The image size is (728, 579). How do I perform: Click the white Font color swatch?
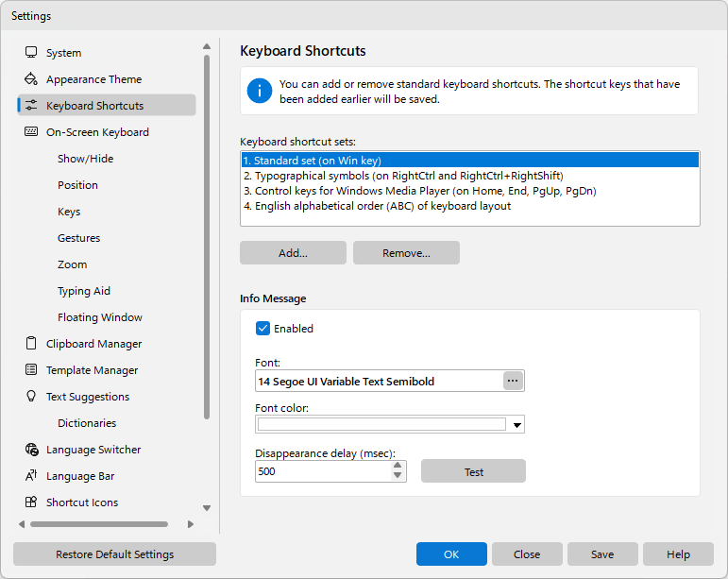click(381, 424)
